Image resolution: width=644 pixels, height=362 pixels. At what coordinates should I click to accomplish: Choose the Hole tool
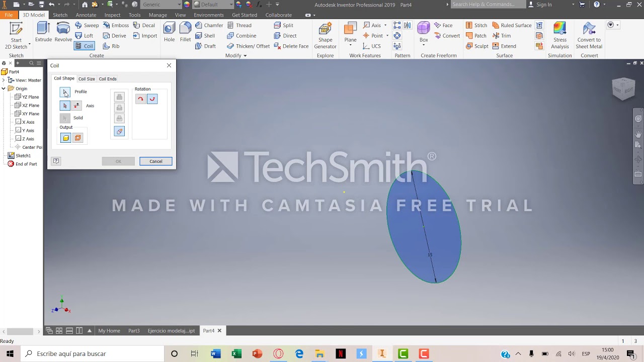(169, 32)
